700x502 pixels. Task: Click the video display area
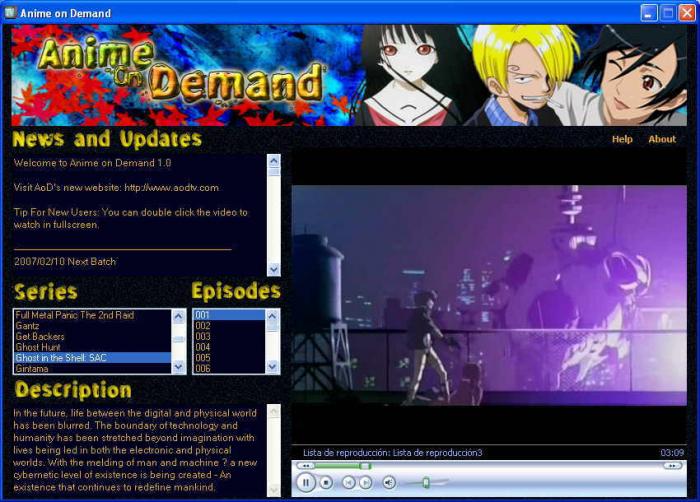tap(489, 296)
